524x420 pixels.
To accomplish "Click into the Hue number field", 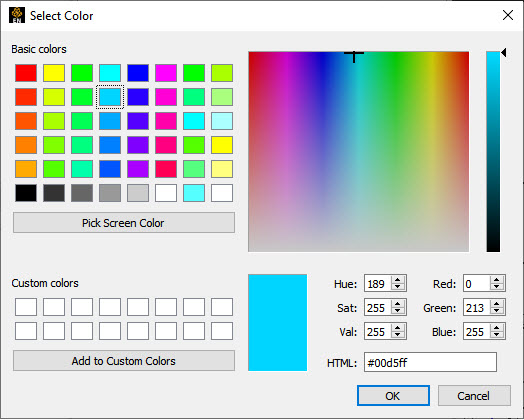I will (x=378, y=284).
